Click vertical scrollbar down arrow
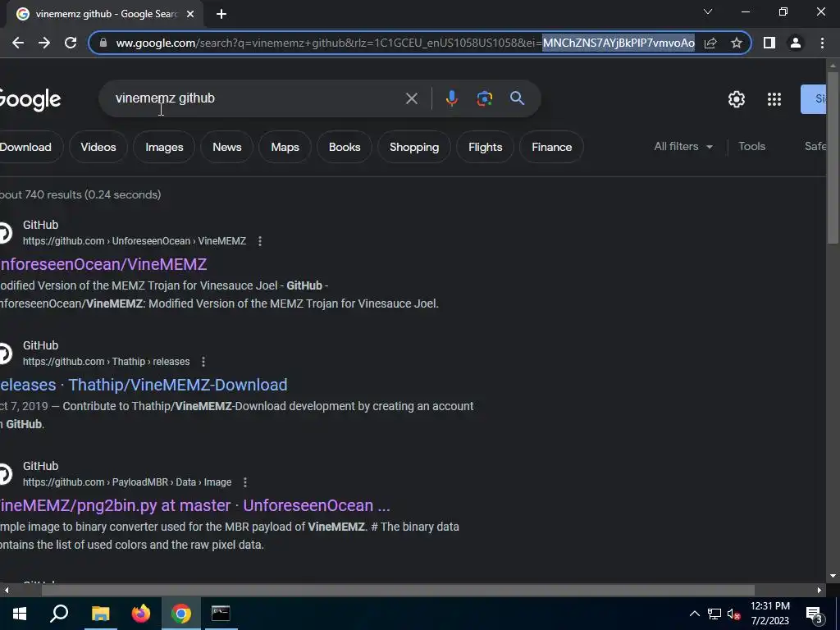The image size is (840, 630). (833, 577)
